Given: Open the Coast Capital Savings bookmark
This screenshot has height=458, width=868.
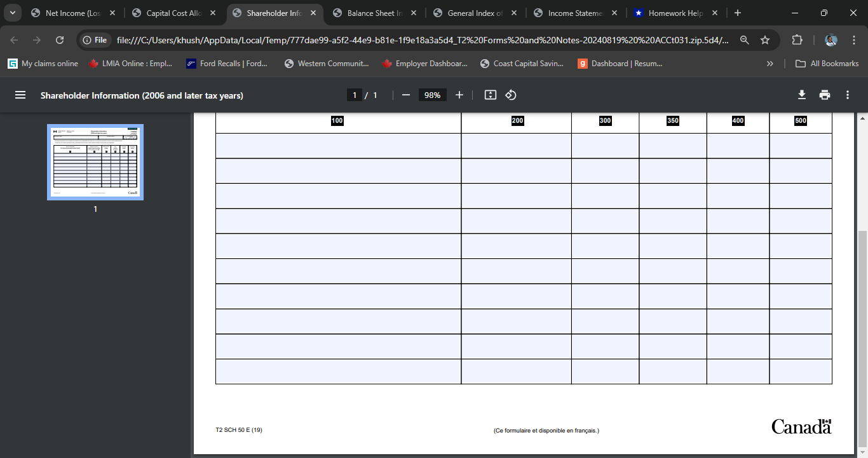Looking at the screenshot, I should (x=523, y=64).
